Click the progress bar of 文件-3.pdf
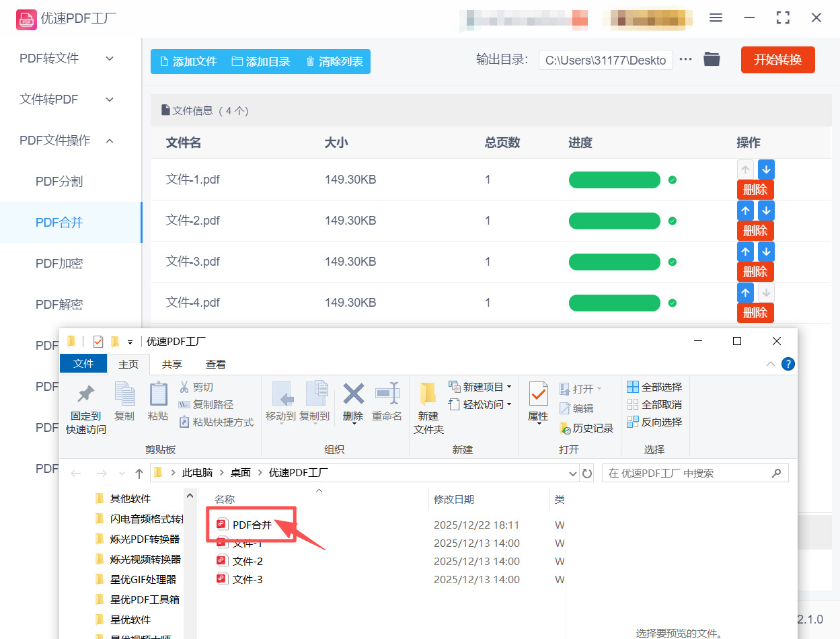 point(615,262)
